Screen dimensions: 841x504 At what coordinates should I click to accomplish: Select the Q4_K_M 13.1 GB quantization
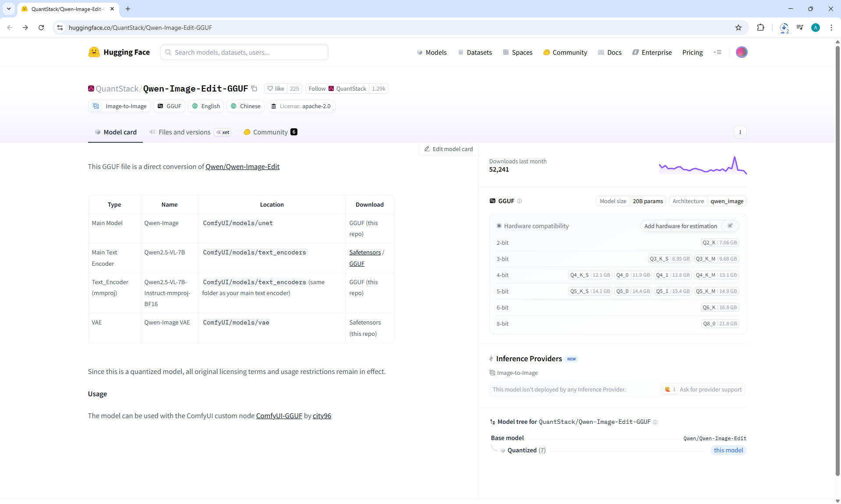pyautogui.click(x=716, y=275)
